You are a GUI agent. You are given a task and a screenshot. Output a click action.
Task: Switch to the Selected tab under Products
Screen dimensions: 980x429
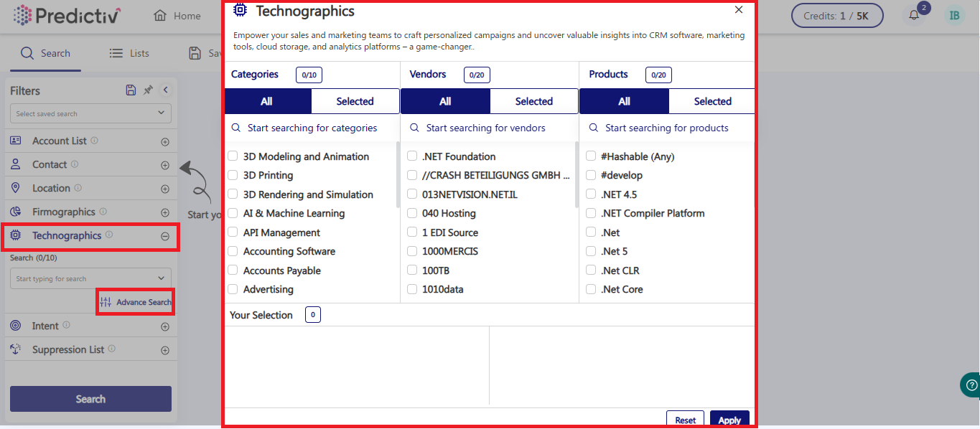tap(712, 101)
